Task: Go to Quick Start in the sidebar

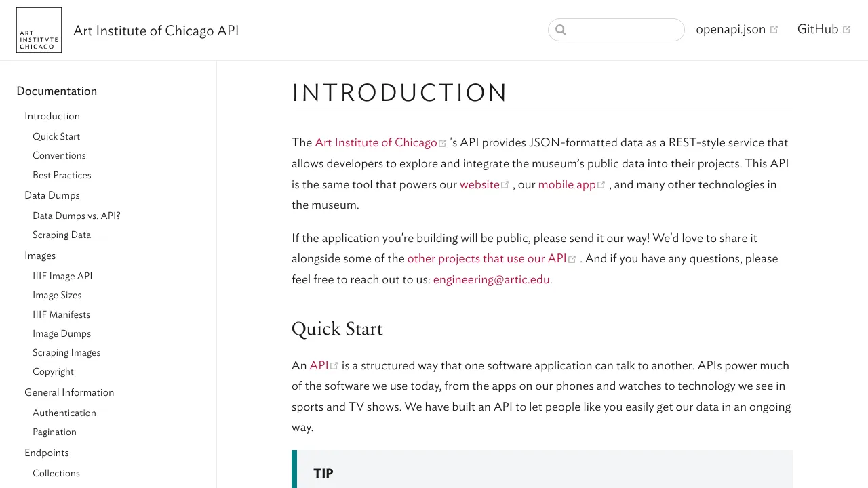Action: [56, 136]
